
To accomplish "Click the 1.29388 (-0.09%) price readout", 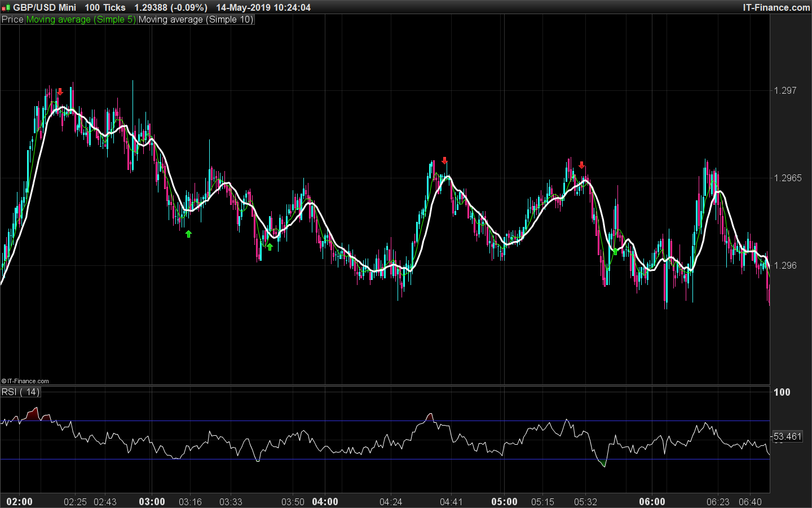I will click(x=171, y=7).
